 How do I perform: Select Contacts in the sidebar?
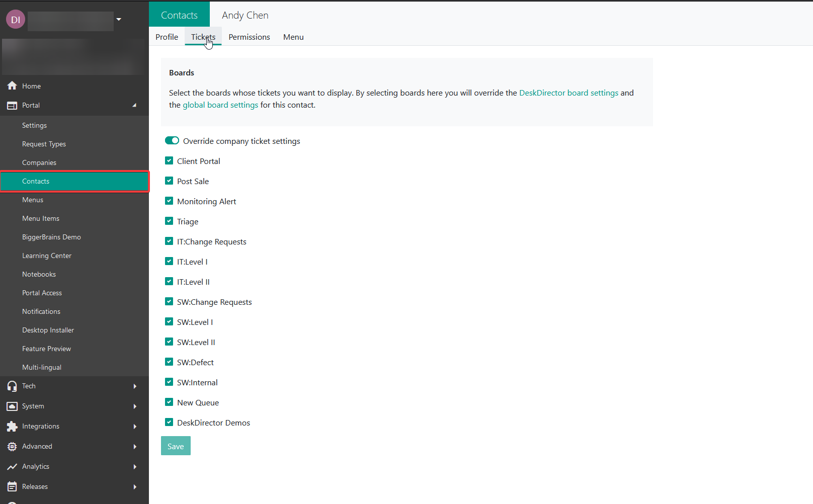point(74,181)
